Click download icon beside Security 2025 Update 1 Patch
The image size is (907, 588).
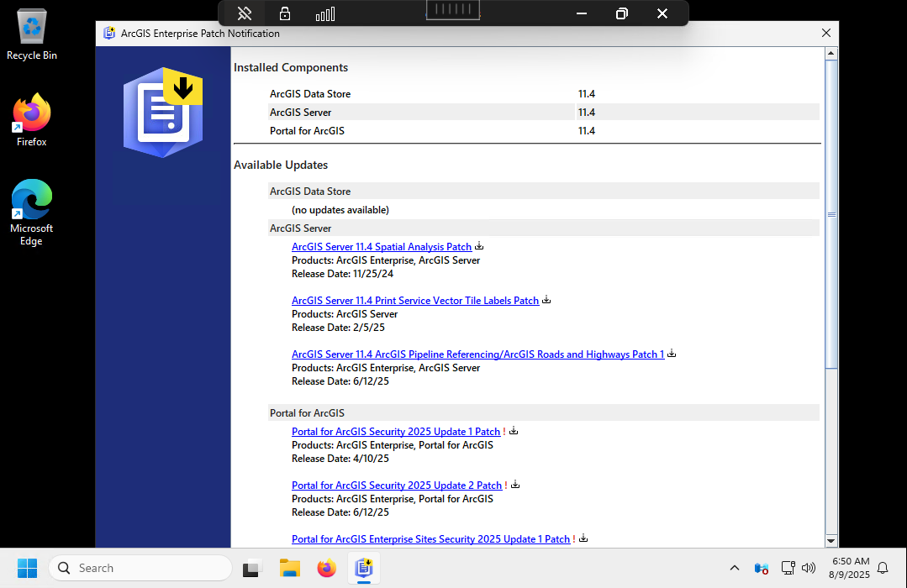click(x=514, y=431)
